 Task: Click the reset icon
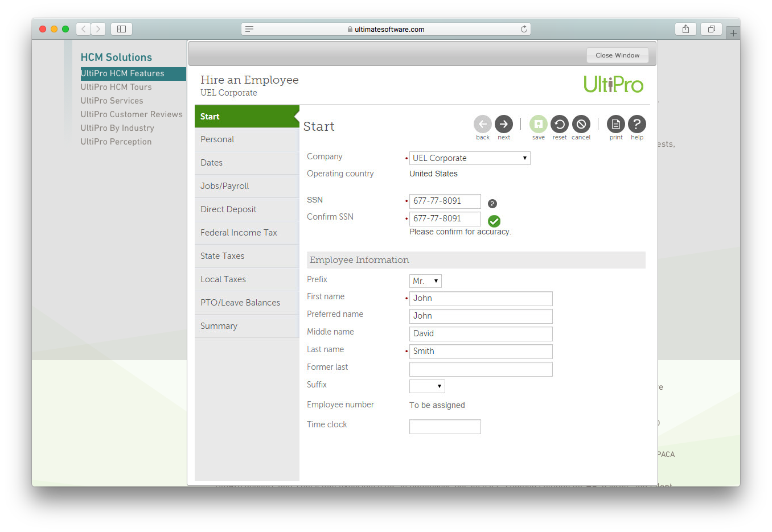pyautogui.click(x=560, y=124)
